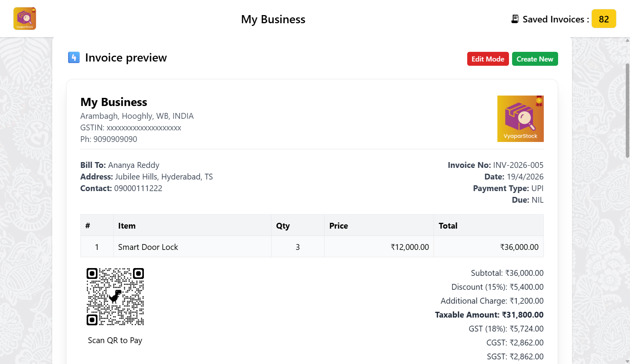
Task: Select the Item column header
Action: coord(127,226)
